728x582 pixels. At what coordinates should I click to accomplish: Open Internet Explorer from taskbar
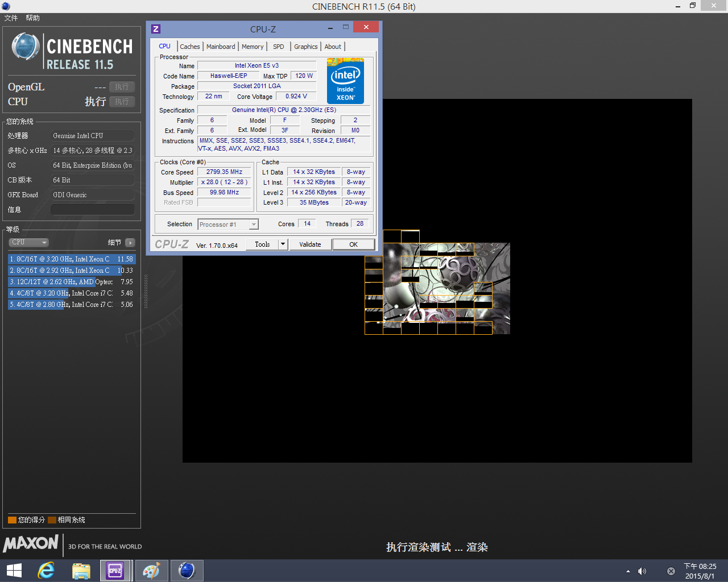(x=46, y=571)
